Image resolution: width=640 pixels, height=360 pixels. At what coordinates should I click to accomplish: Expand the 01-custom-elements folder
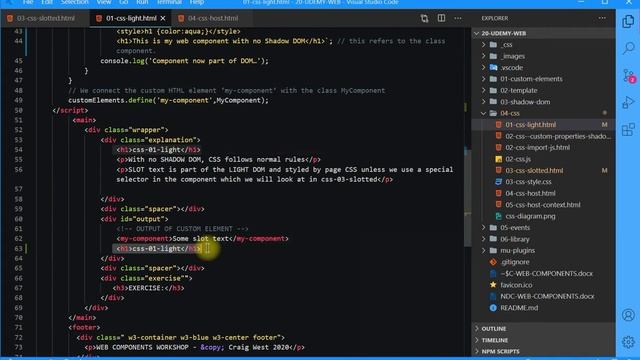[484, 79]
